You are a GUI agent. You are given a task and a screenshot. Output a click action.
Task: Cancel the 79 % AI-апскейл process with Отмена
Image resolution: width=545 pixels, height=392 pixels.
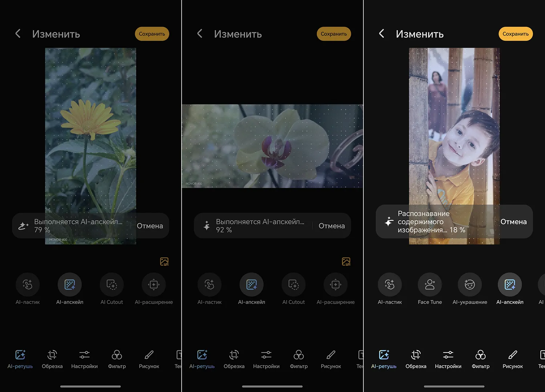(150, 226)
